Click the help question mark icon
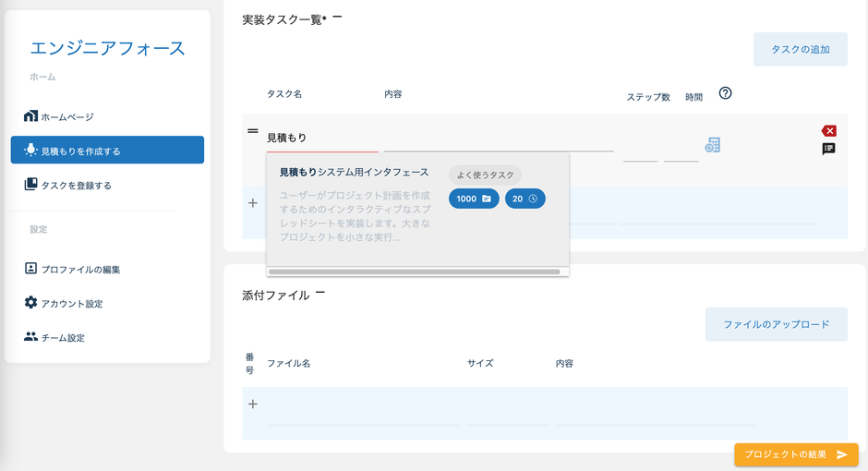Screen dimensions: 868x471 pyautogui.click(x=725, y=93)
